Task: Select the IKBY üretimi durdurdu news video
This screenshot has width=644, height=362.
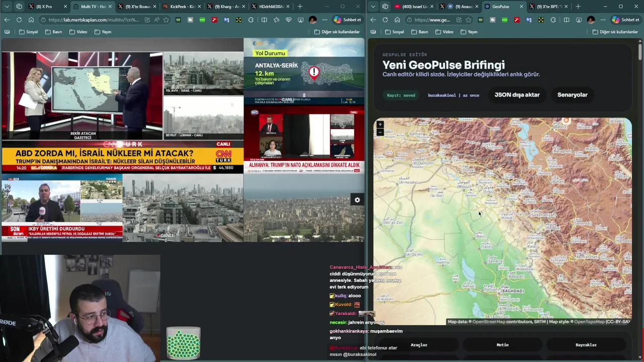Action: tap(62, 208)
